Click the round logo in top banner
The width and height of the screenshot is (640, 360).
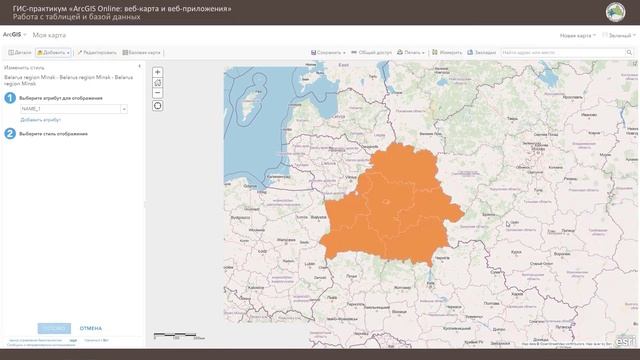(x=616, y=12)
